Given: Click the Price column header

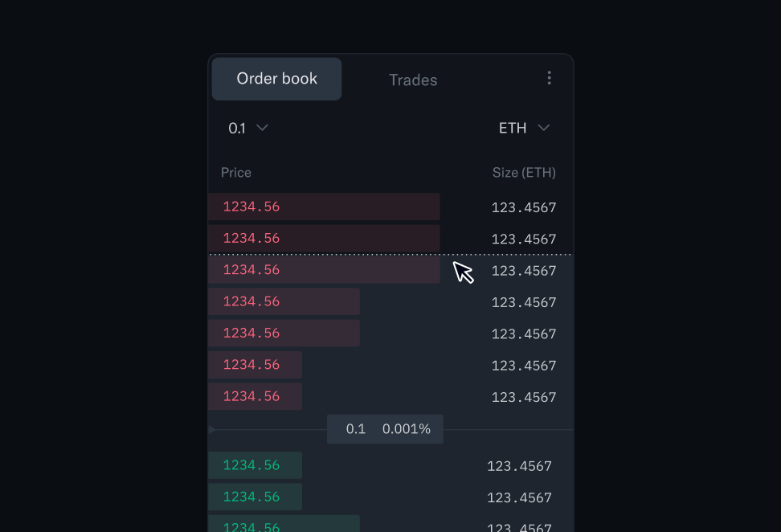Looking at the screenshot, I should 235,172.
